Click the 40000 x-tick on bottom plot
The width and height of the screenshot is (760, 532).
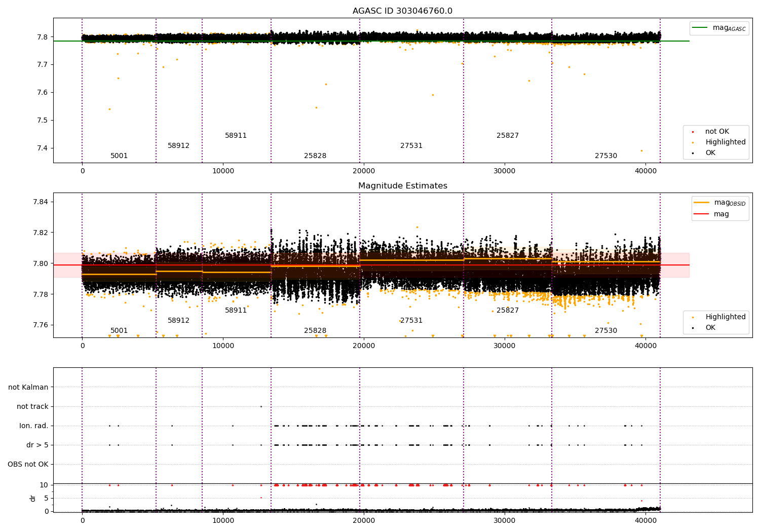(645, 521)
